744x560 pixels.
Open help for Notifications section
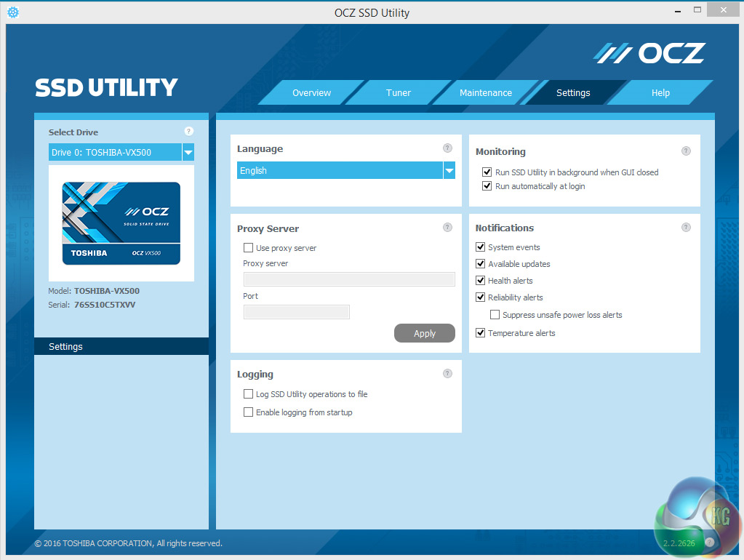click(686, 228)
